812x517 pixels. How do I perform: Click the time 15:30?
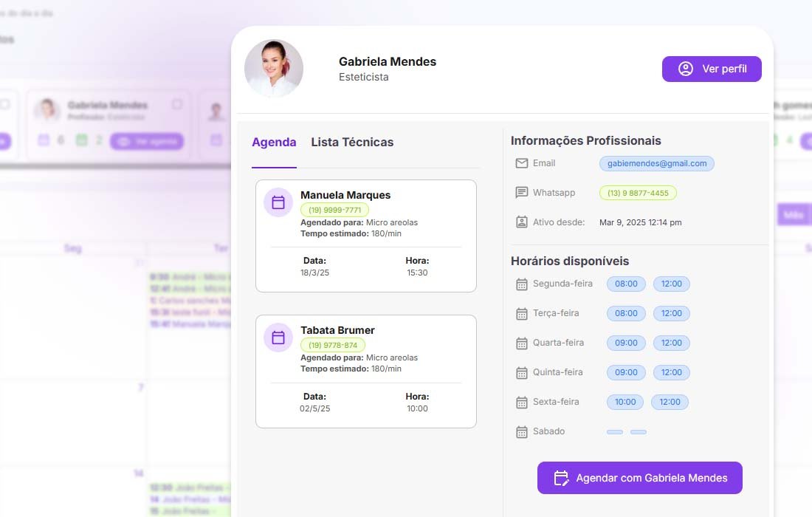(417, 273)
